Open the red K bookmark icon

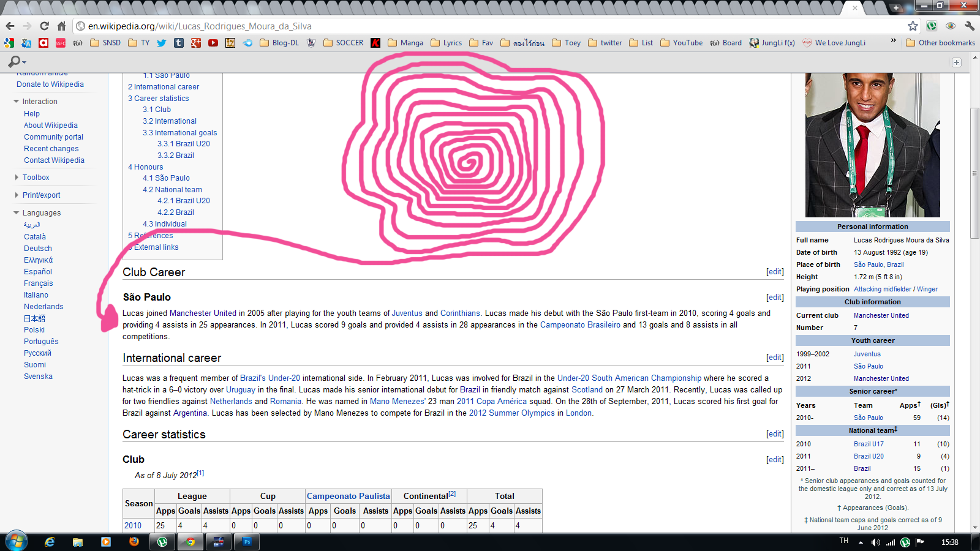[375, 43]
